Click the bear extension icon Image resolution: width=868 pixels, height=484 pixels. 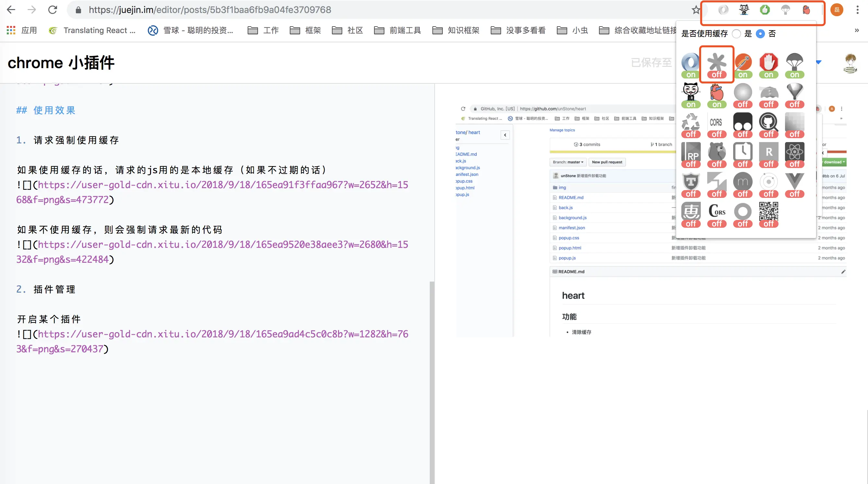click(717, 151)
